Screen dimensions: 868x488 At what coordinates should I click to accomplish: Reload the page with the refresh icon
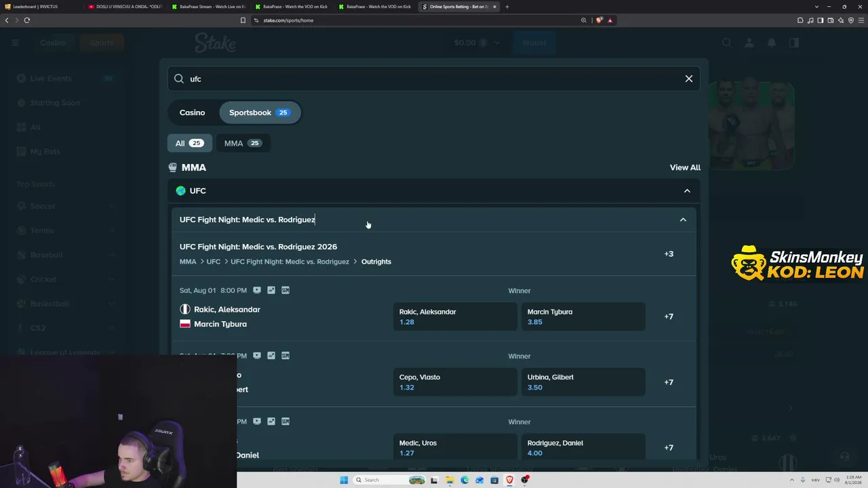(x=27, y=20)
